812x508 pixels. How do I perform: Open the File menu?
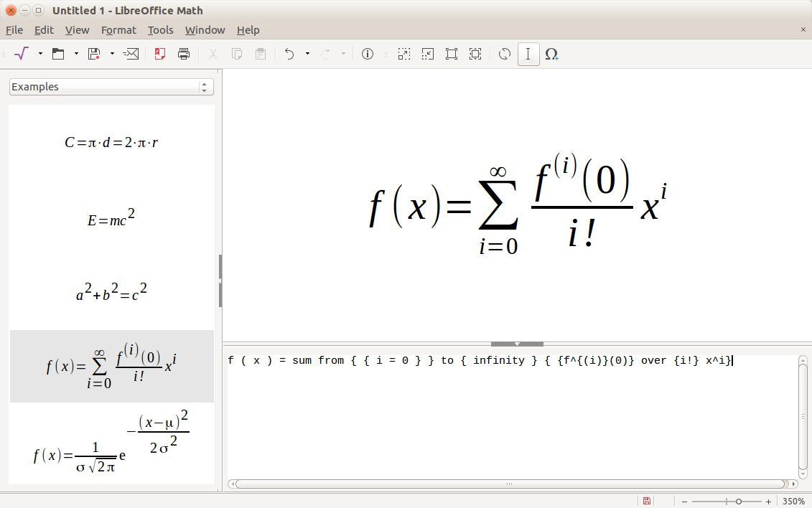[14, 30]
